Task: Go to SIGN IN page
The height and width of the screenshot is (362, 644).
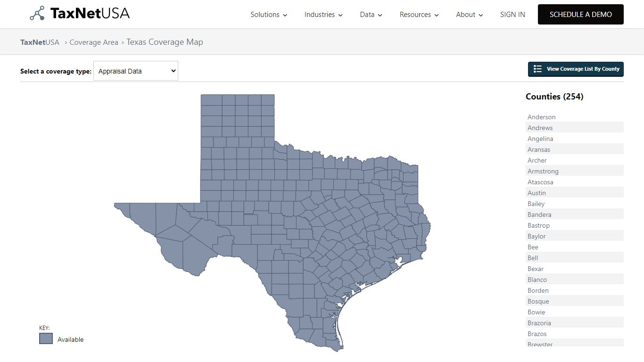Action: [512, 15]
